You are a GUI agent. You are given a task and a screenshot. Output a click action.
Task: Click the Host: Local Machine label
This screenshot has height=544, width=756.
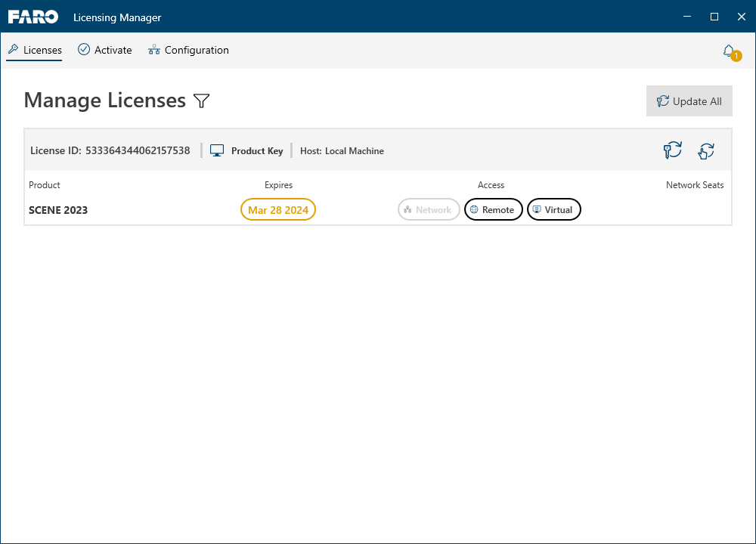click(342, 151)
